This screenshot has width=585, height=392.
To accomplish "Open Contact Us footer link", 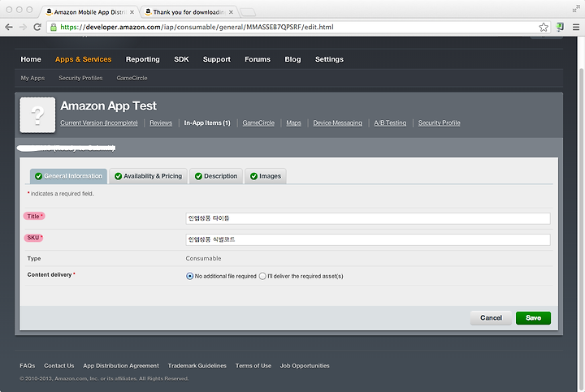I will (x=59, y=365).
